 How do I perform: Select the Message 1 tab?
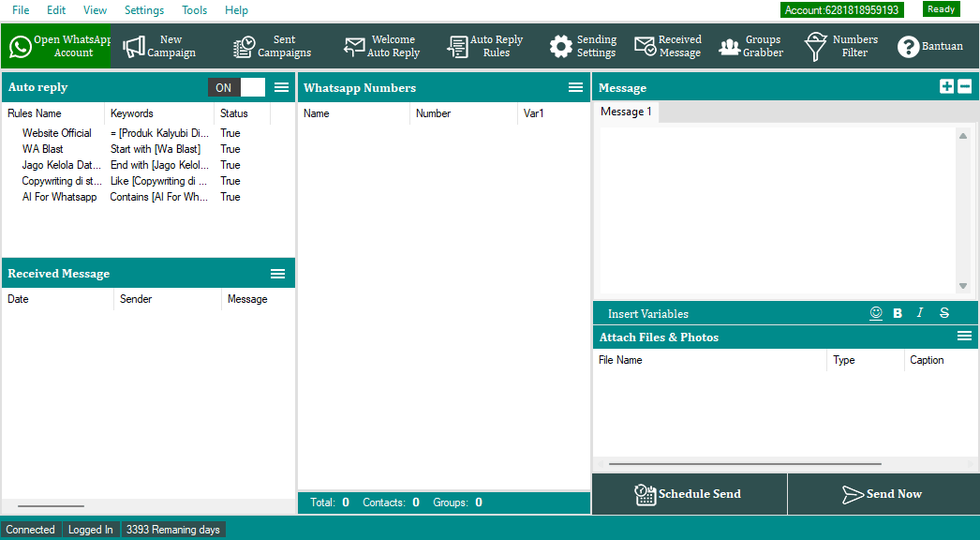click(626, 112)
